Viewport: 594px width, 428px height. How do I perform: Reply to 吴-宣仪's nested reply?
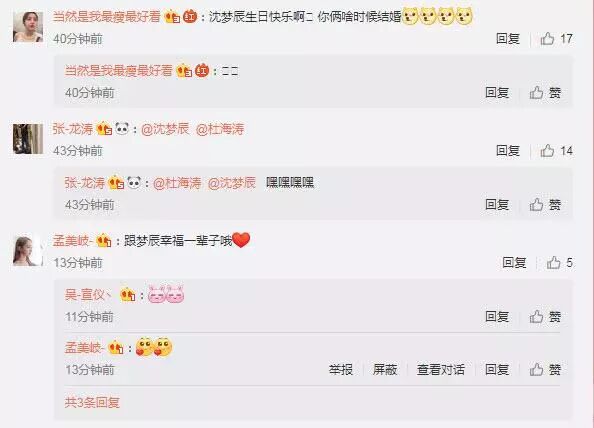tap(497, 316)
